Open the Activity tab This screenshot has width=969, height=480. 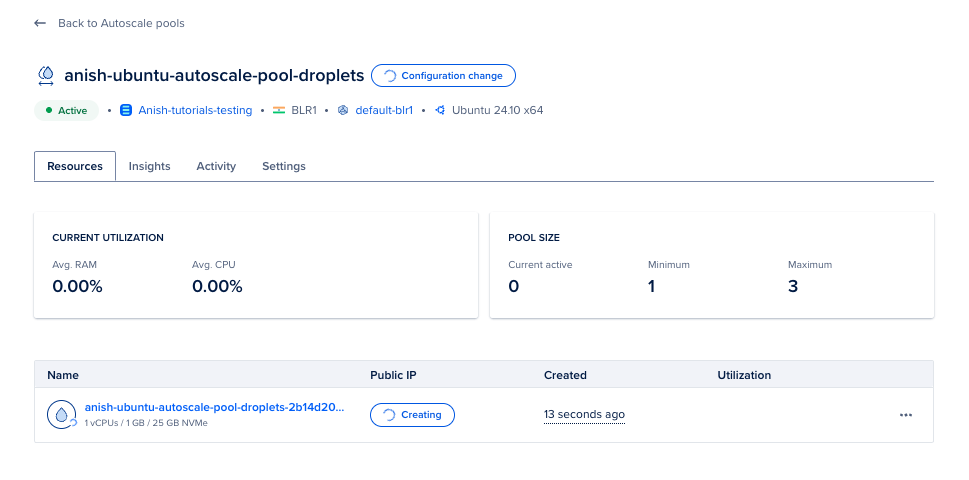click(216, 166)
